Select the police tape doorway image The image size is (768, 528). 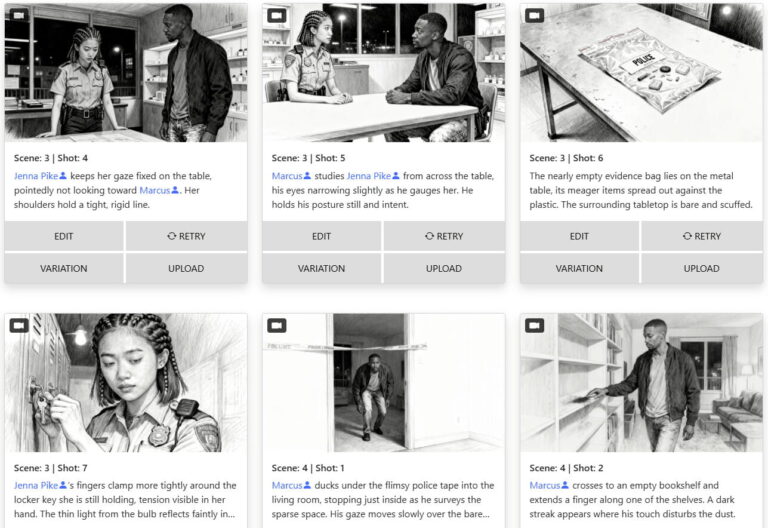tap(384, 382)
